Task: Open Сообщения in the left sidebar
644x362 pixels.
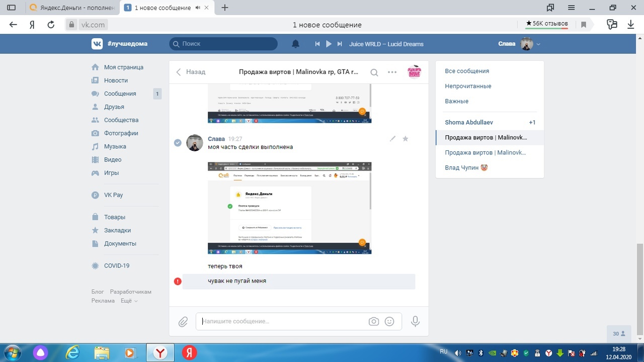Action: tap(120, 94)
